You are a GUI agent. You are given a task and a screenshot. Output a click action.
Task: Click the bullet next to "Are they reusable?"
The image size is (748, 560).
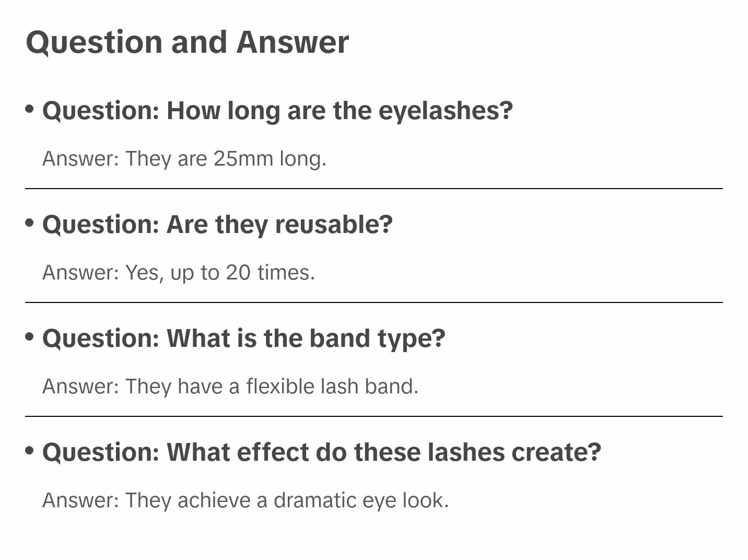[30, 223]
